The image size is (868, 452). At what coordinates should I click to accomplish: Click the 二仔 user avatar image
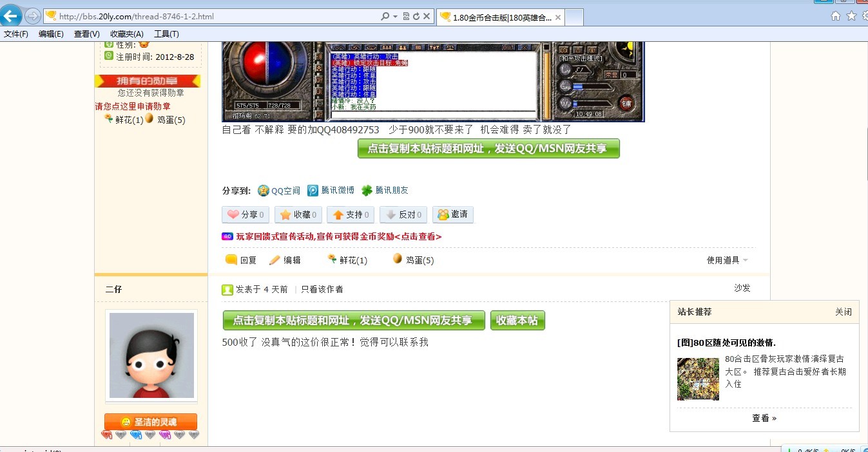click(151, 355)
